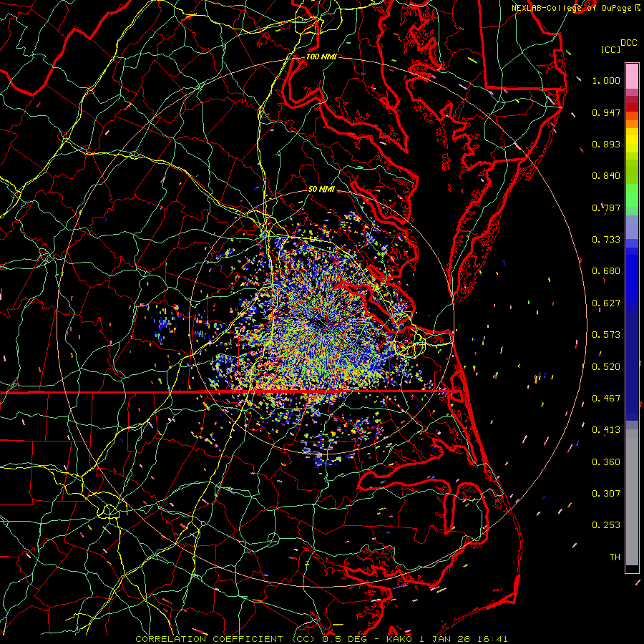Viewport: 644px width, 644px height.
Task: Click the 0.947 legend value
Action: [x=606, y=112]
